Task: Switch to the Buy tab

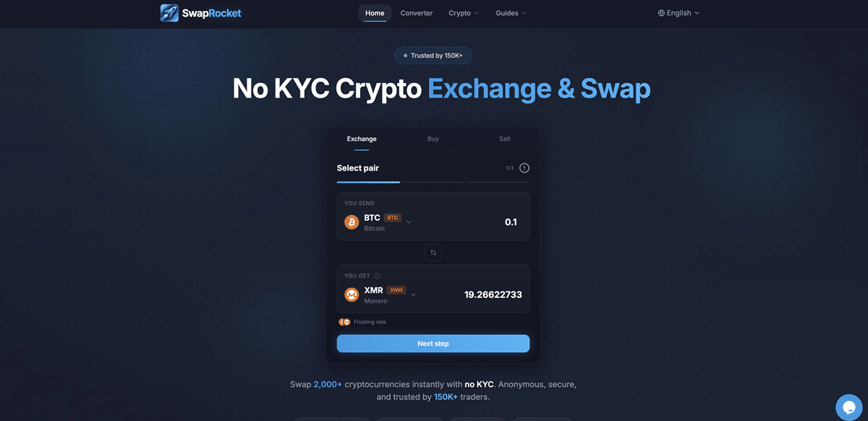Action: coord(433,139)
